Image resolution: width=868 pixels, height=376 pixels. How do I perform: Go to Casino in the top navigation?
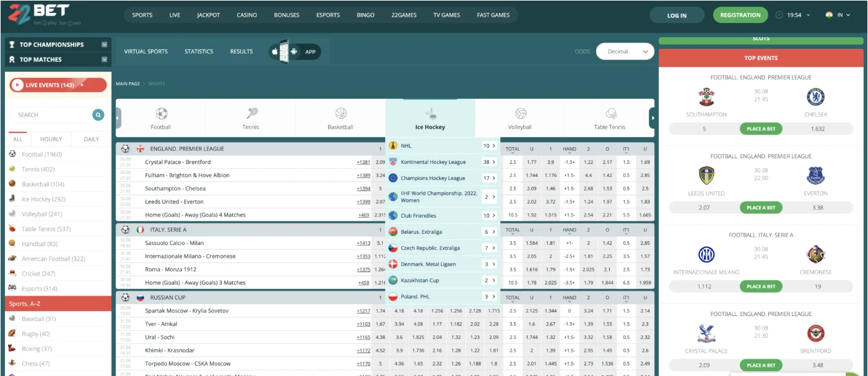[x=247, y=15]
